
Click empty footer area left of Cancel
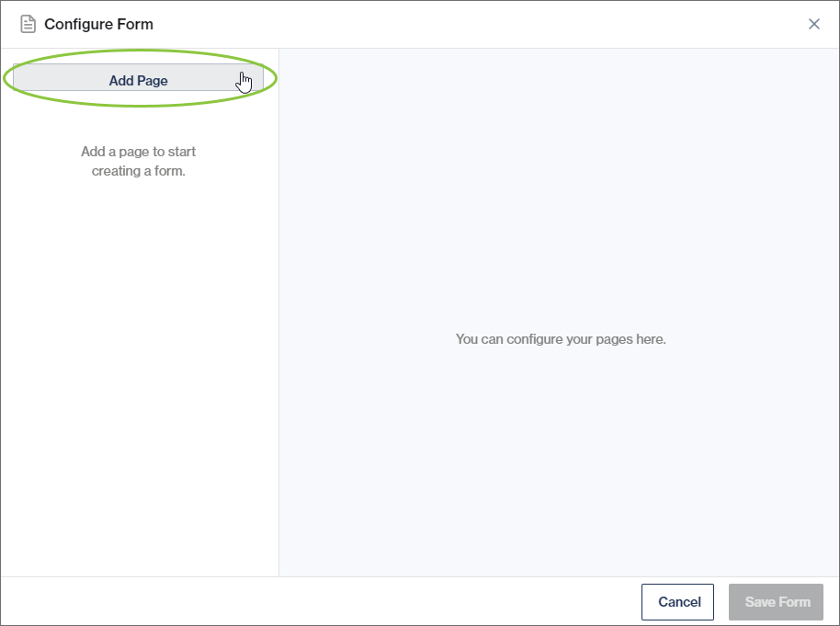point(322,602)
